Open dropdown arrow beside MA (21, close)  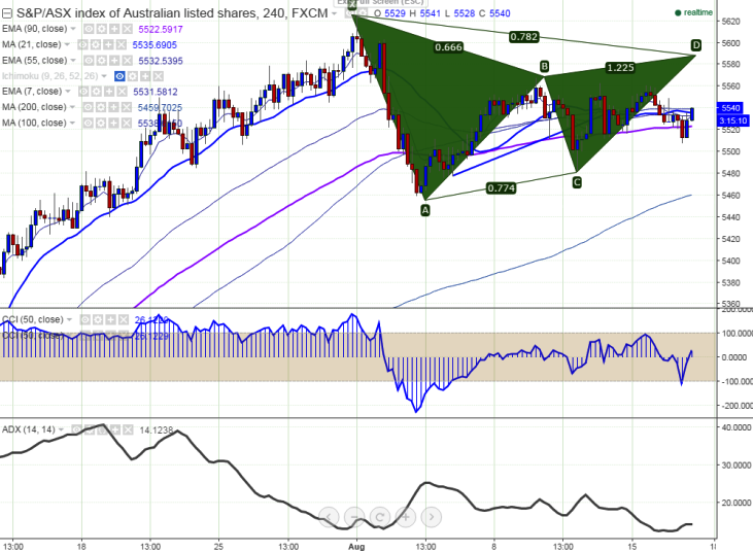pyautogui.click(x=68, y=45)
